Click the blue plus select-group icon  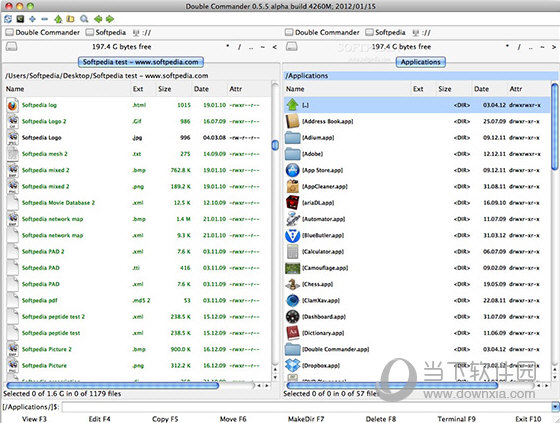[x=32, y=19]
